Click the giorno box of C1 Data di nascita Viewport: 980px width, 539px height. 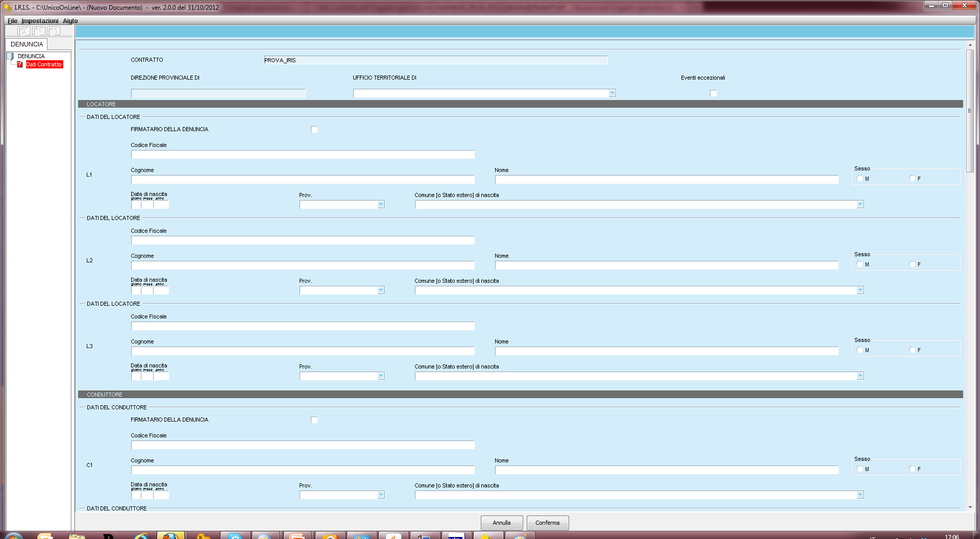tap(136, 495)
